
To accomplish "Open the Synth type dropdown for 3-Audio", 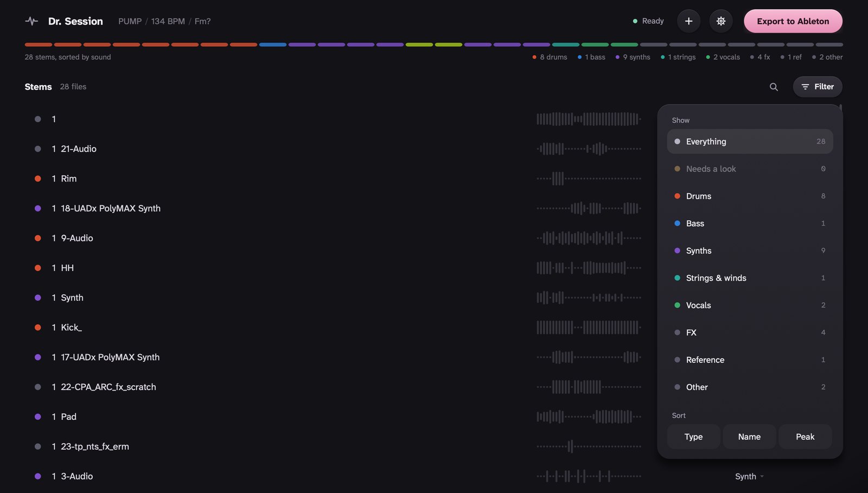I will pyautogui.click(x=749, y=476).
